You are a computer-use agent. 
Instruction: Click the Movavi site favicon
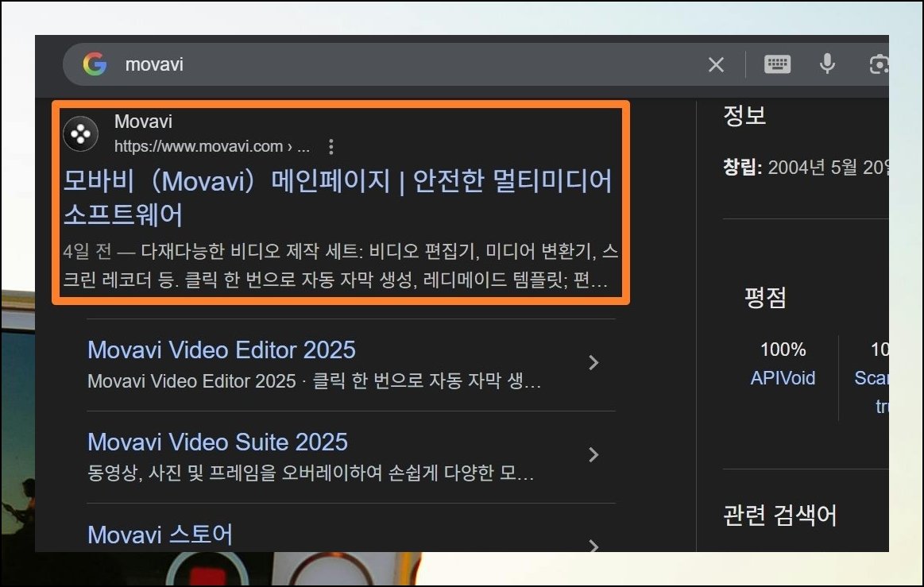81,134
